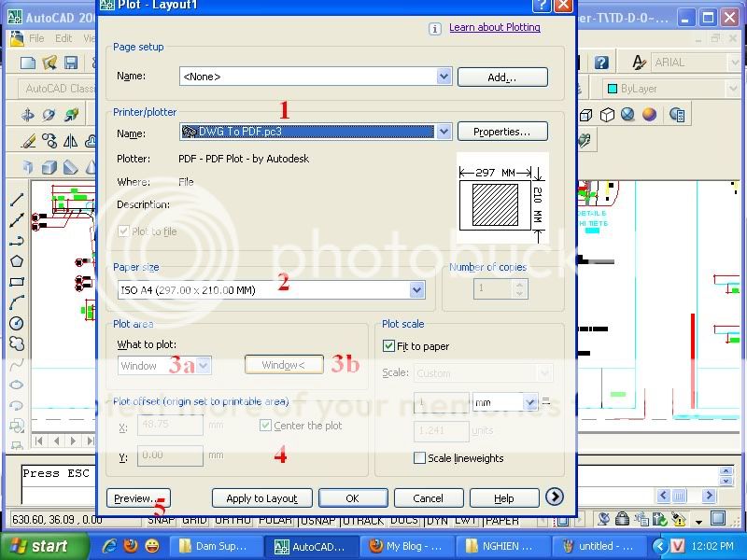747x560 pixels.
Task: Cancel the Plot dialog
Action: tap(429, 498)
